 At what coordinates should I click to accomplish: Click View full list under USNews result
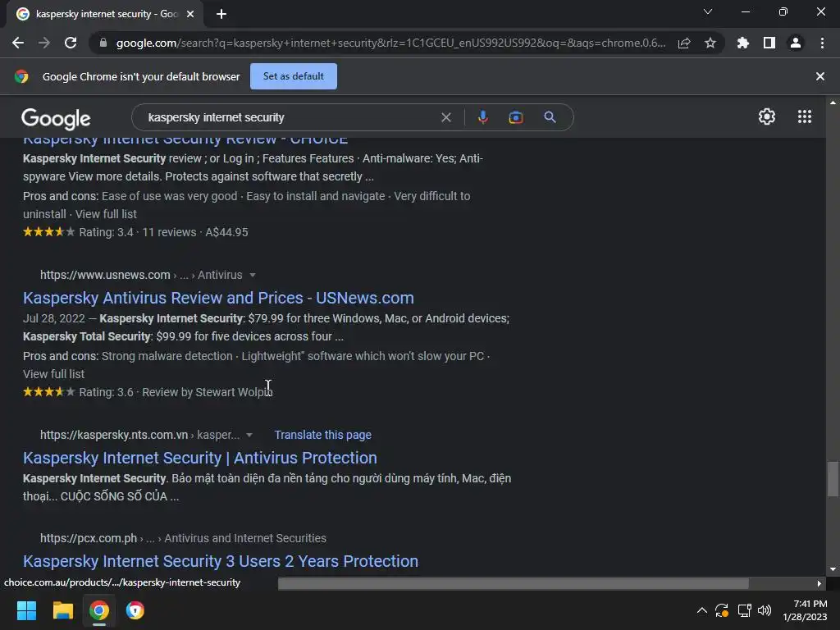click(x=53, y=374)
